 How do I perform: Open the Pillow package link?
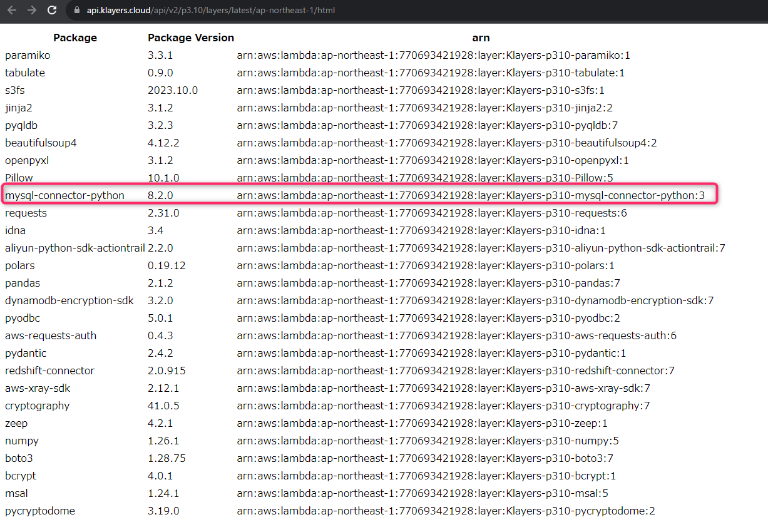pyautogui.click(x=19, y=178)
